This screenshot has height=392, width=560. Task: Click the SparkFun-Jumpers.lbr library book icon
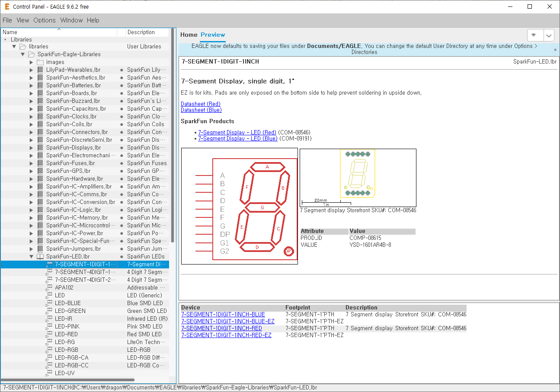[40, 249]
